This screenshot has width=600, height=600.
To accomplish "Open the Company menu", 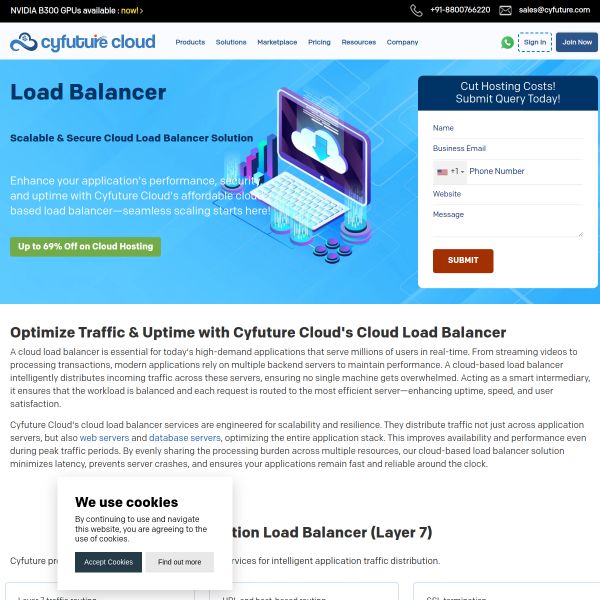I will coord(402,42).
